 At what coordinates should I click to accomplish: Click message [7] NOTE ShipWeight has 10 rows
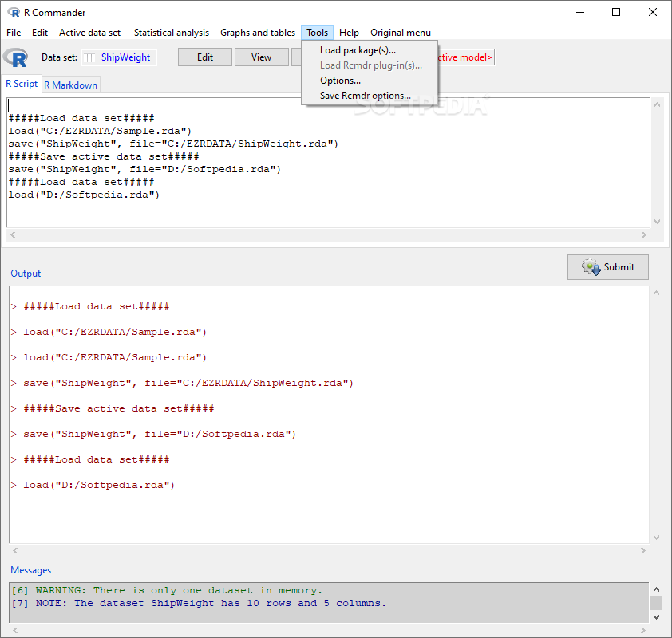pos(199,604)
